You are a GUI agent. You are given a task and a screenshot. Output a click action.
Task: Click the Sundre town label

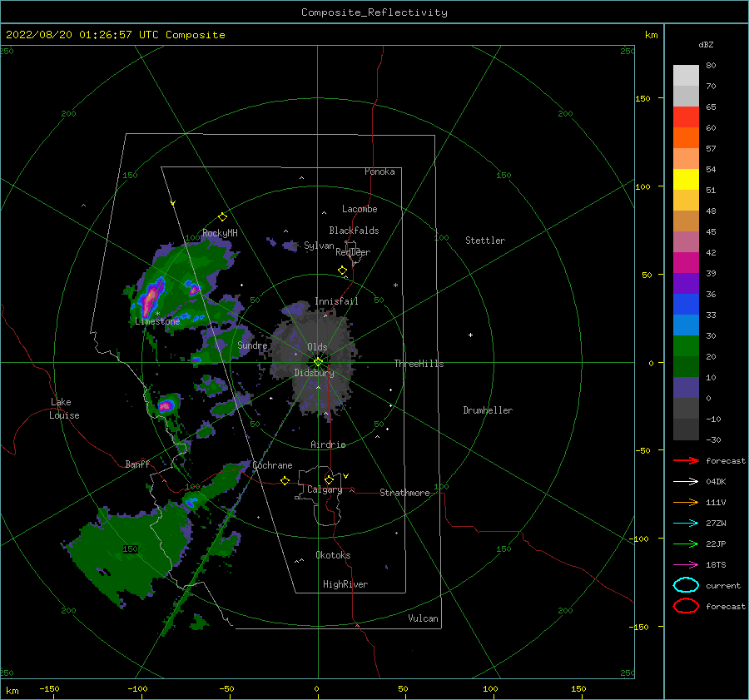click(252, 345)
